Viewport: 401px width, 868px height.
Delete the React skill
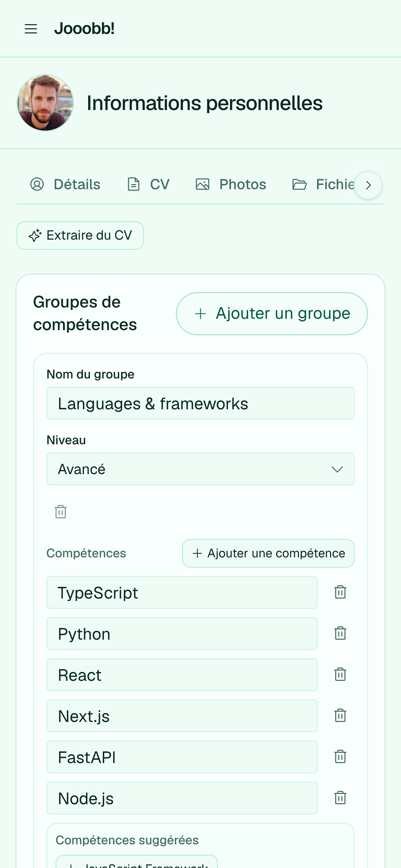pyautogui.click(x=340, y=674)
